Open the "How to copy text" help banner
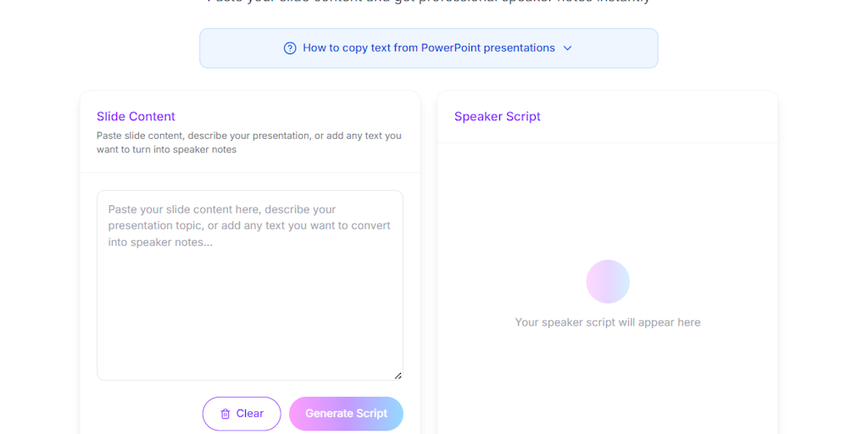 428,48
